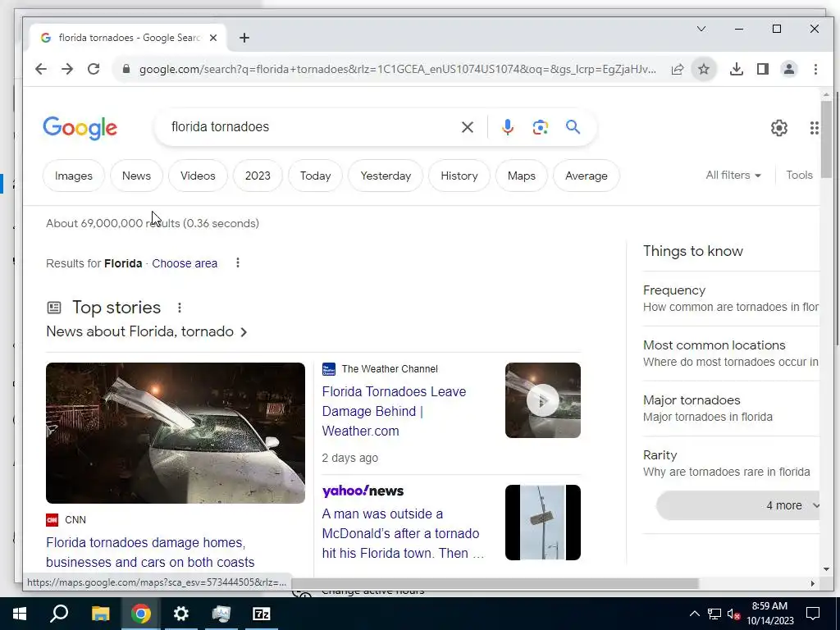Expand 4 more things to know
The height and width of the screenshot is (630, 840).
[x=738, y=505]
